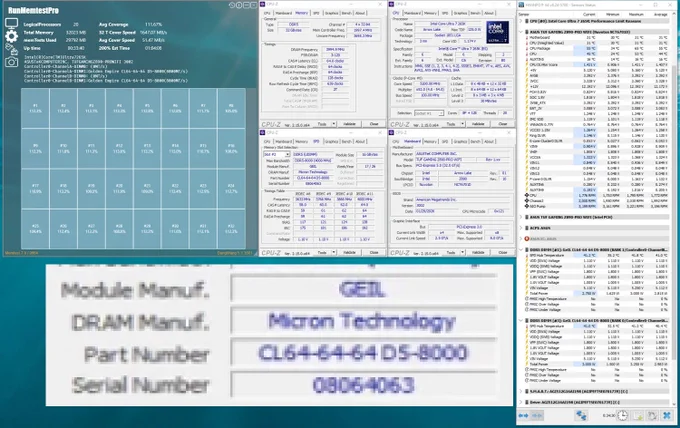Select memtest instance cell #32

[231, 229]
